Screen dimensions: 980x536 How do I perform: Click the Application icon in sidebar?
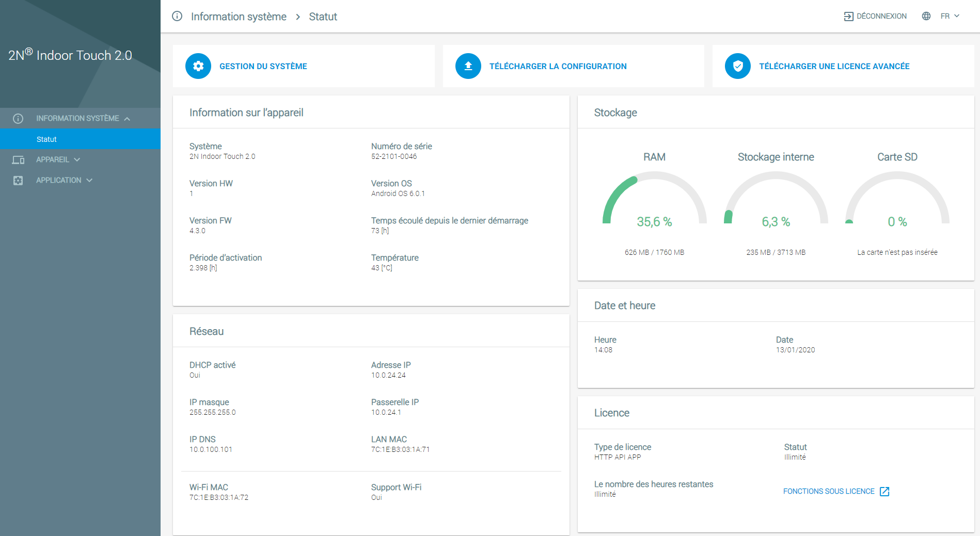tap(18, 181)
